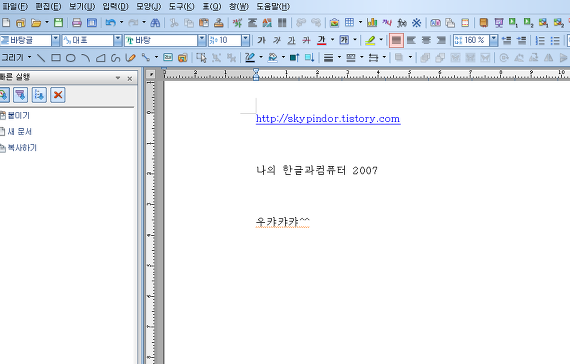The width and height of the screenshot is (570, 364).
Task: Center align the paragraph
Action: click(x=426, y=40)
